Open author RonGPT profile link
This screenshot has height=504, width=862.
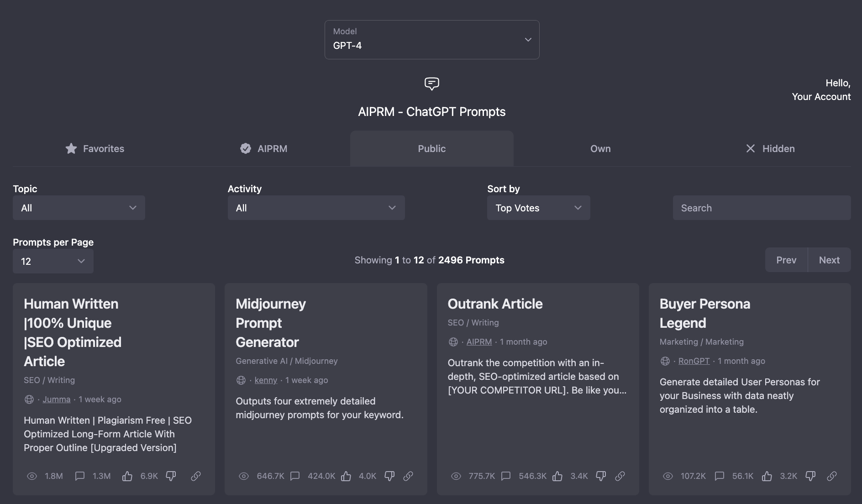(x=694, y=361)
